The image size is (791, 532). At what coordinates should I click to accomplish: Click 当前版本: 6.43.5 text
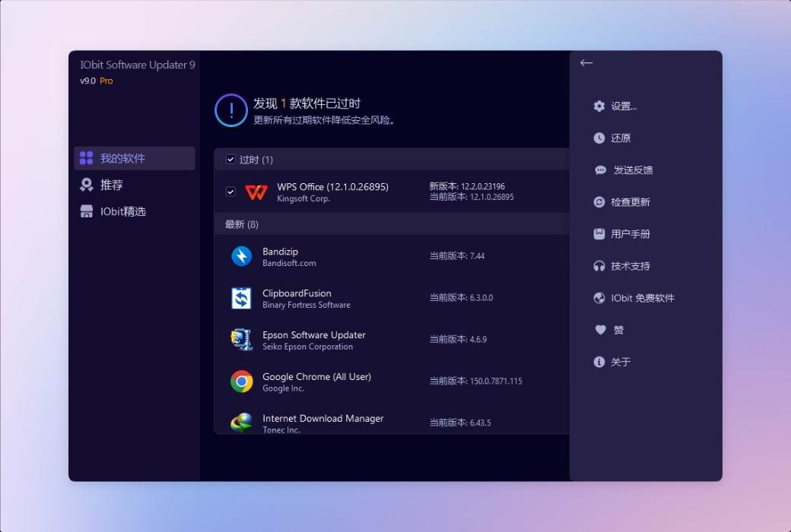(x=460, y=423)
